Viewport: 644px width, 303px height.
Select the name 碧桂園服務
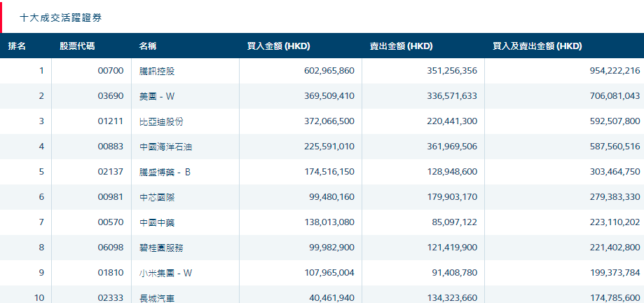pos(161,248)
